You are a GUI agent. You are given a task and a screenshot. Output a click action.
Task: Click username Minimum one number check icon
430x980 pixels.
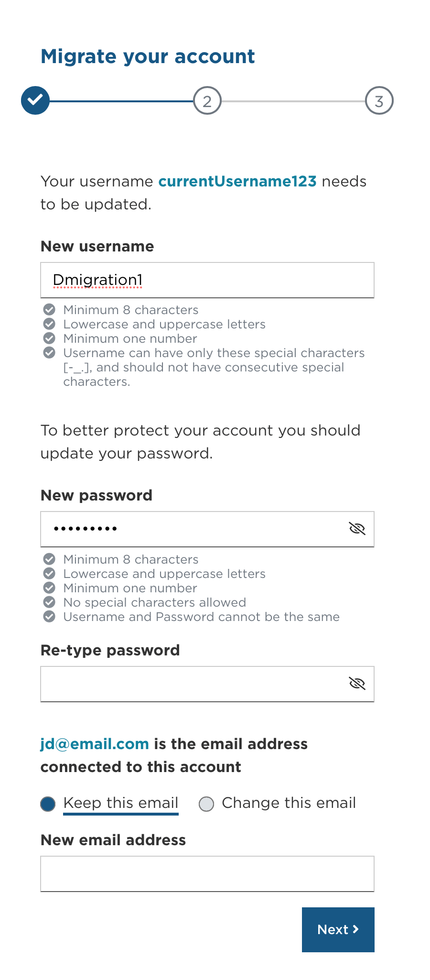(49, 338)
